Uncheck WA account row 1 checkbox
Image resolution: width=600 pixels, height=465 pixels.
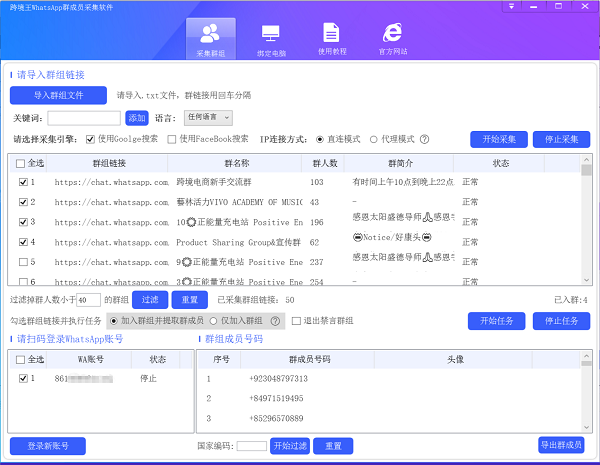click(23, 379)
